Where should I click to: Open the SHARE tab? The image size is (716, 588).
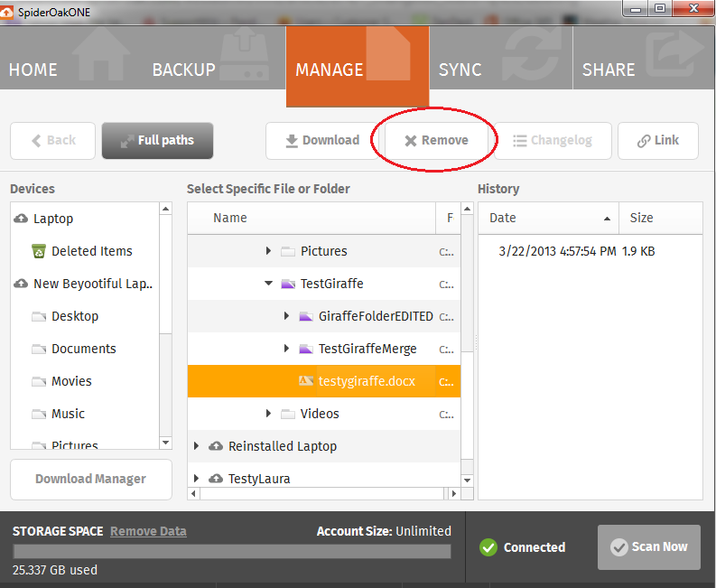(x=645, y=58)
